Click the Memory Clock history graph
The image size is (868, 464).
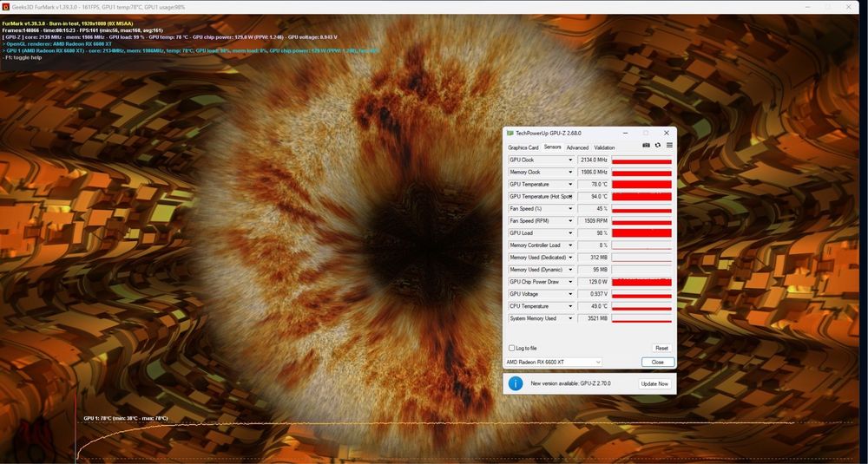tap(641, 172)
